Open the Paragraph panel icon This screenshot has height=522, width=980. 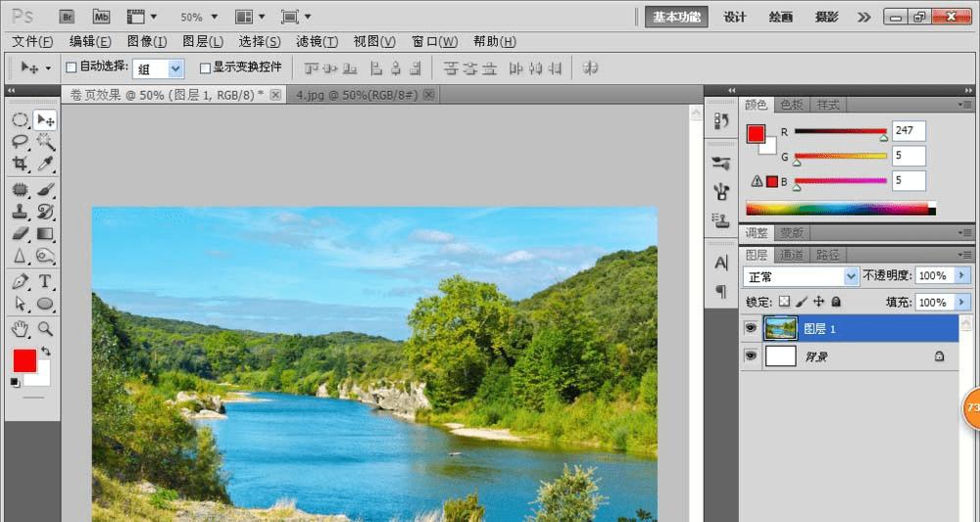(x=721, y=292)
